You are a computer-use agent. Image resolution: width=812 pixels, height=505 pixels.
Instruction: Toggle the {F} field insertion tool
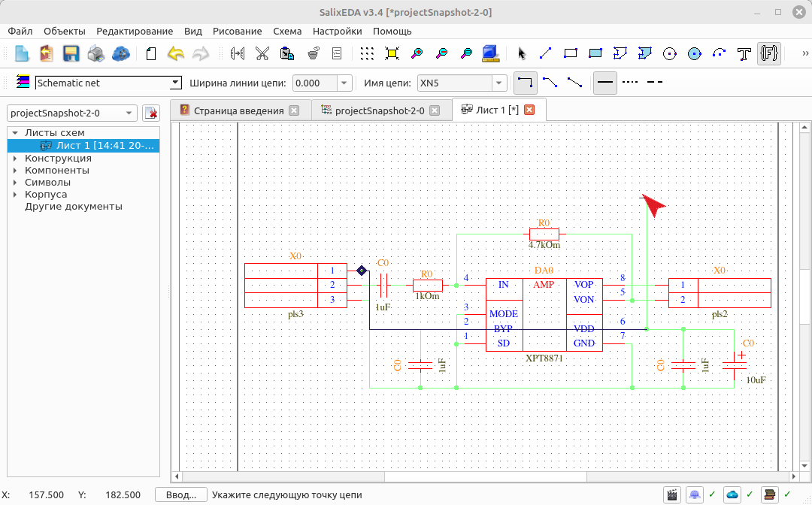point(769,53)
